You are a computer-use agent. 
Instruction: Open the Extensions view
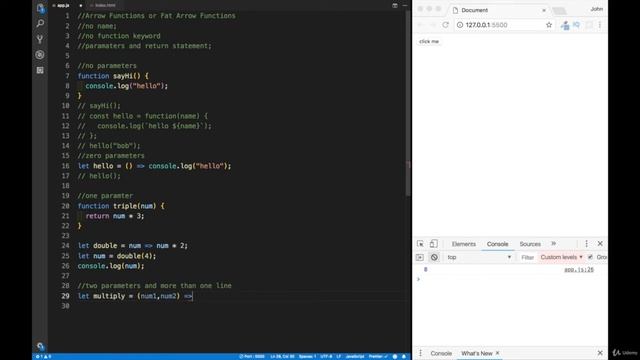coord(40,70)
